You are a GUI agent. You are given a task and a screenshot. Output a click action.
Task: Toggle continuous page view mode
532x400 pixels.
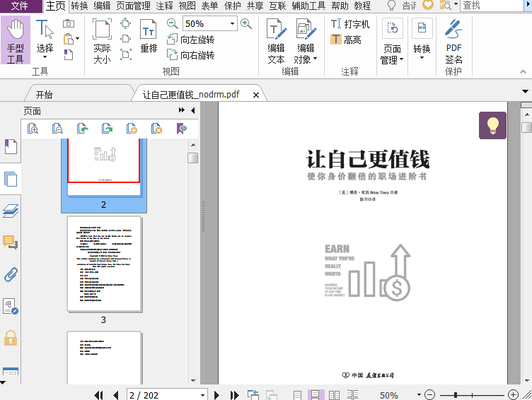(x=316, y=395)
